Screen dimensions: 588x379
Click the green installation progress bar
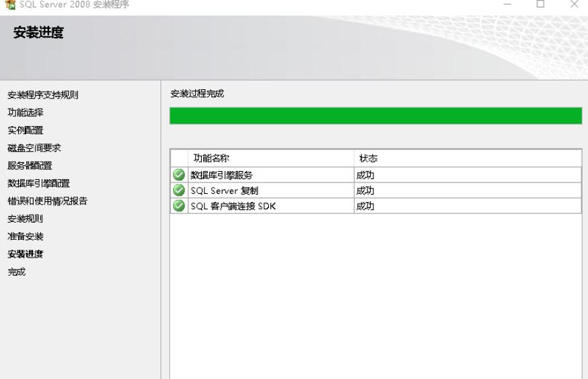375,115
